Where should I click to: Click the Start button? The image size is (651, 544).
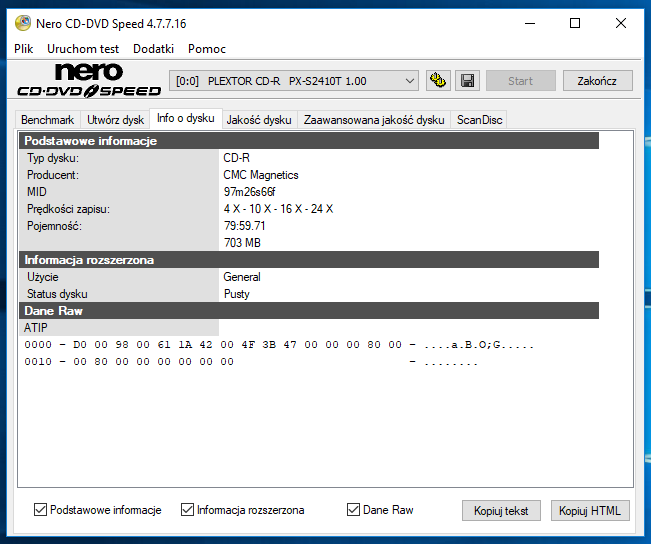pos(521,81)
